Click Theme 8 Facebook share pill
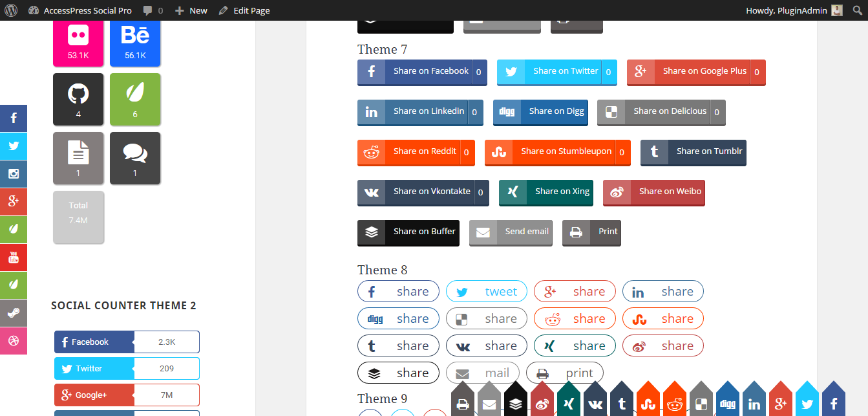 pyautogui.click(x=398, y=291)
